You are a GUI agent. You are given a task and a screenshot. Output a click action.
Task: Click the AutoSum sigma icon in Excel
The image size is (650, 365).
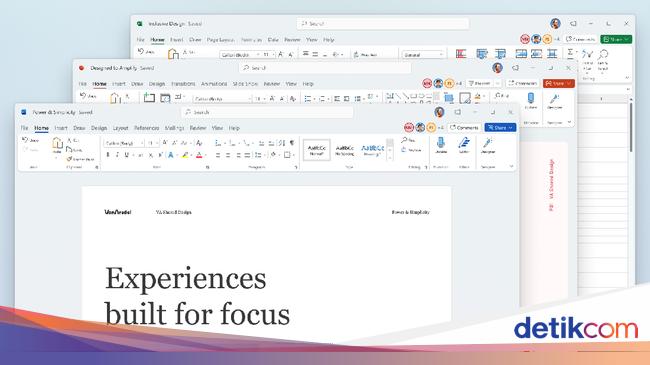(570, 54)
